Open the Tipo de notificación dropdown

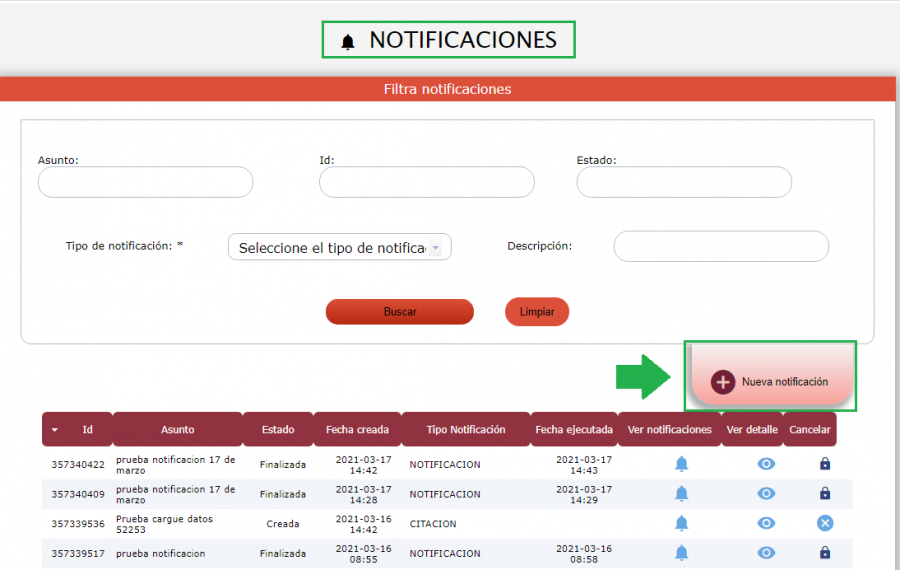click(x=339, y=248)
